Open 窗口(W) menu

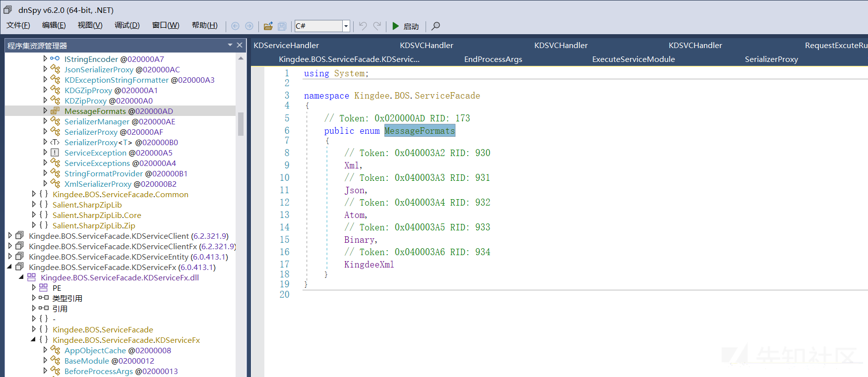click(x=166, y=25)
